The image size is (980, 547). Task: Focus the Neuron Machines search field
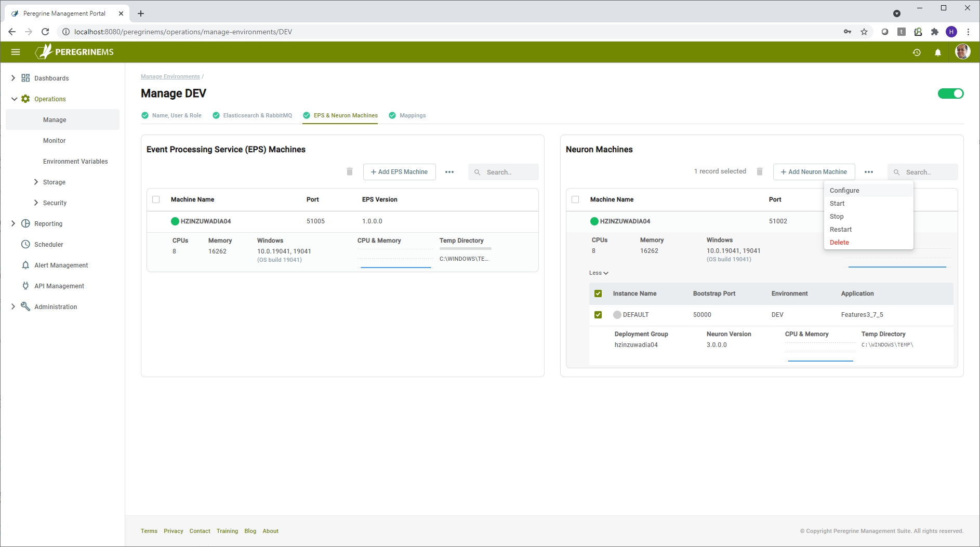click(922, 172)
